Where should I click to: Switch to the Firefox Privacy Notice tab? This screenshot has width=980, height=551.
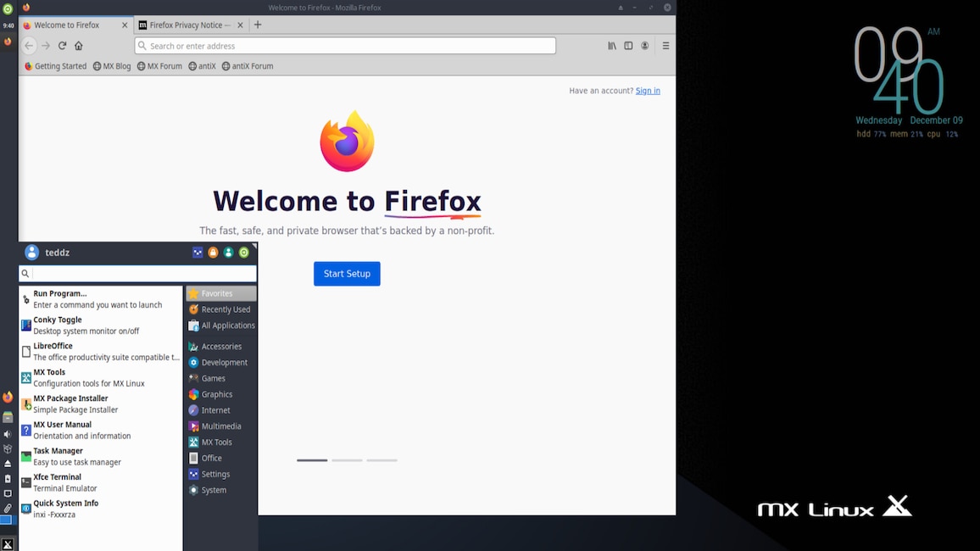189,25
